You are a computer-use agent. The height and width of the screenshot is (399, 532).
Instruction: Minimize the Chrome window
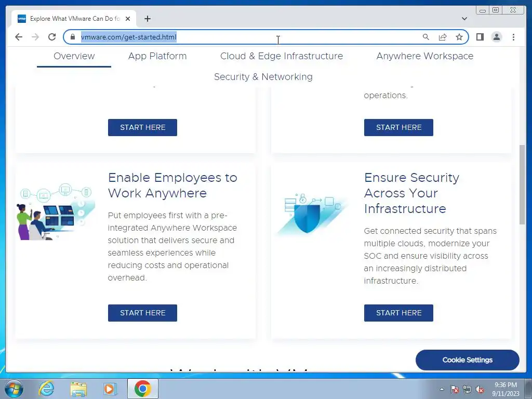[x=483, y=10]
